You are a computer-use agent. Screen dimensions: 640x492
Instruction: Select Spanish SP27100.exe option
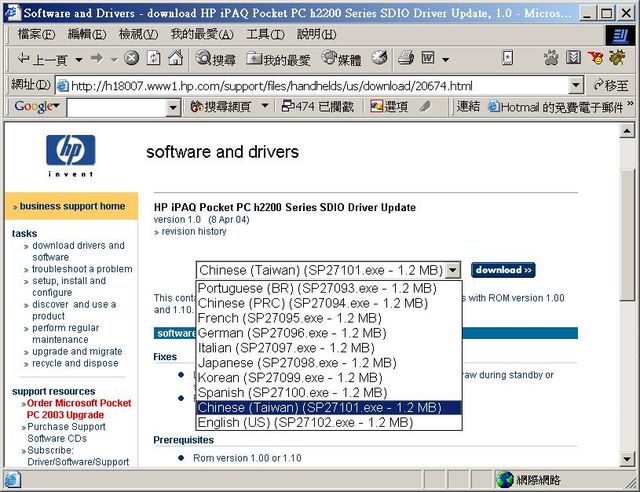[x=329, y=392]
